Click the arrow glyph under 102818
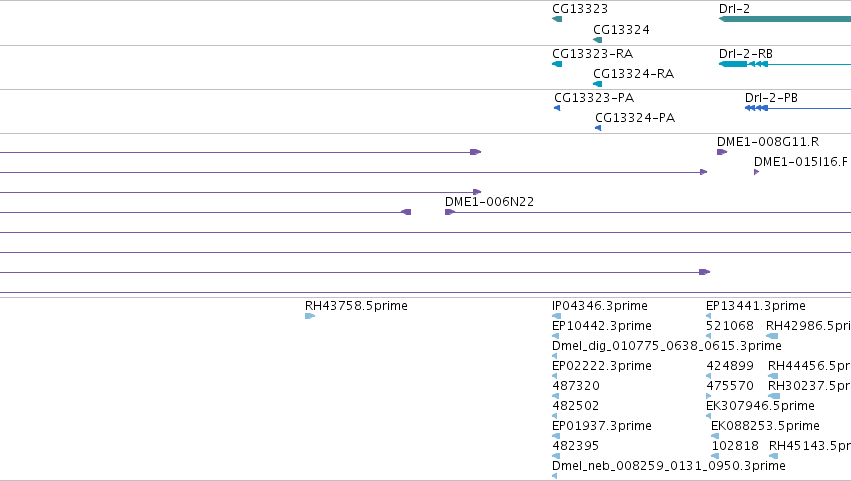Viewport: 851px width, 481px height. (715, 456)
